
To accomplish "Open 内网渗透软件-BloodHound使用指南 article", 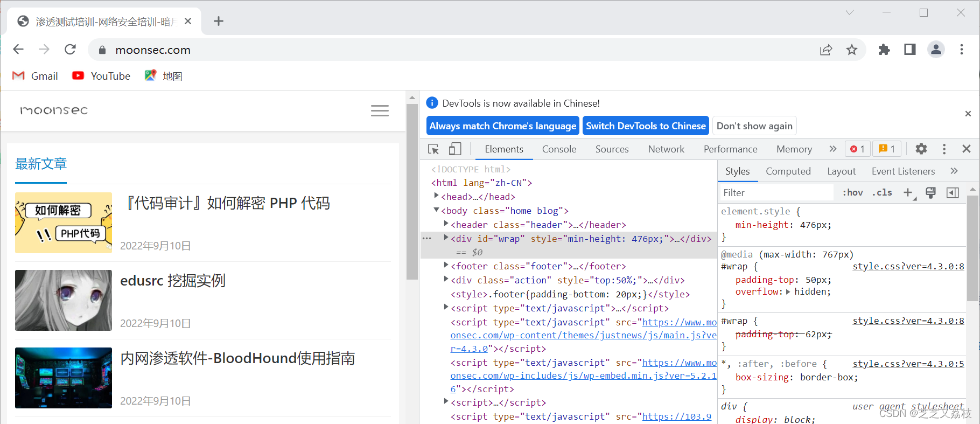I will tap(237, 358).
